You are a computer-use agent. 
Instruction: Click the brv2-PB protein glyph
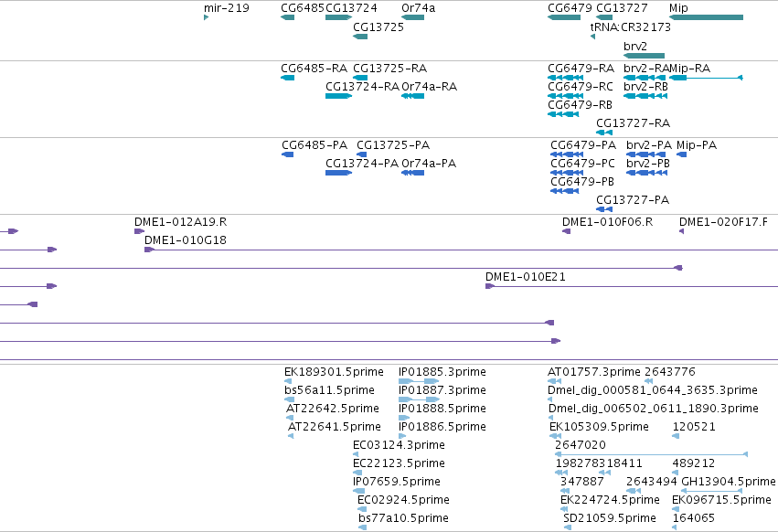coord(646,173)
